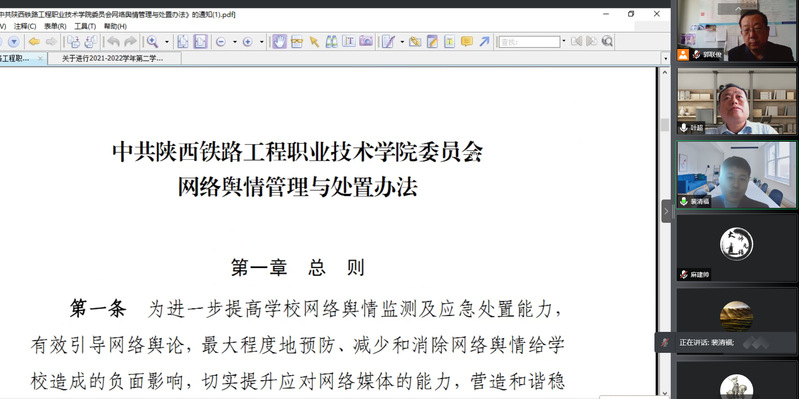Click the undo arrow icon
This screenshot has width=799, height=399.
pos(113,42)
